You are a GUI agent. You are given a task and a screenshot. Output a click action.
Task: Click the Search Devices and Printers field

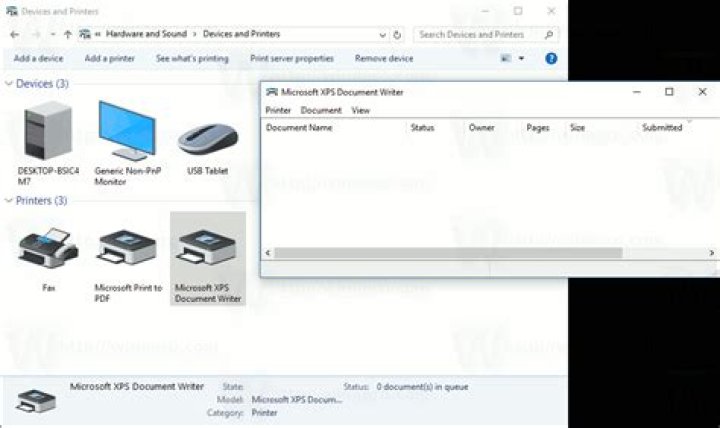click(x=478, y=34)
